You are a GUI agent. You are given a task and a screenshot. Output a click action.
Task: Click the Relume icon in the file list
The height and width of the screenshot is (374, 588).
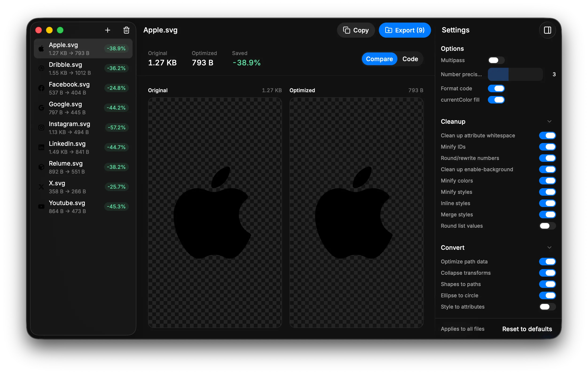[x=41, y=167]
